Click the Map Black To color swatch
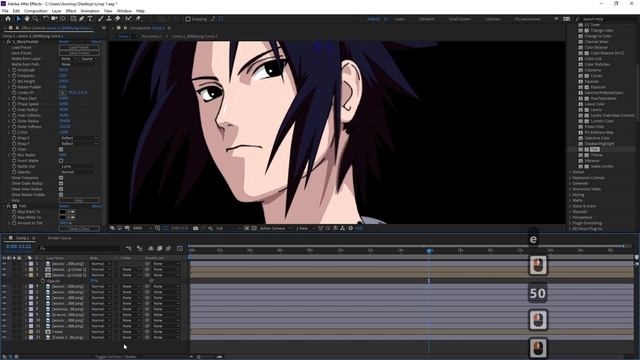This screenshot has width=640, height=360. point(62,212)
